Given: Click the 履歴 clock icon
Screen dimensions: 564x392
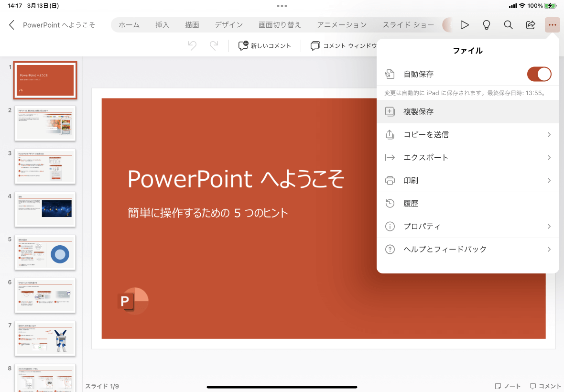Looking at the screenshot, I should pos(390,204).
